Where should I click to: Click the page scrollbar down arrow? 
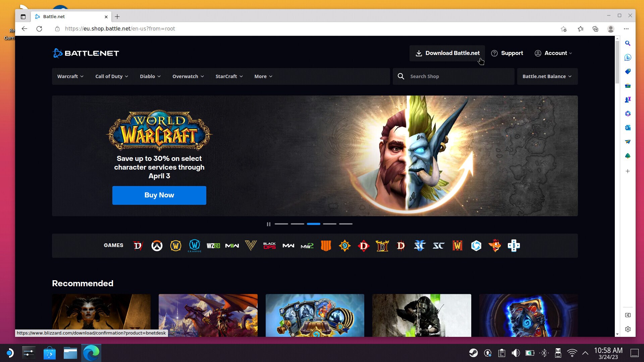coord(617,334)
